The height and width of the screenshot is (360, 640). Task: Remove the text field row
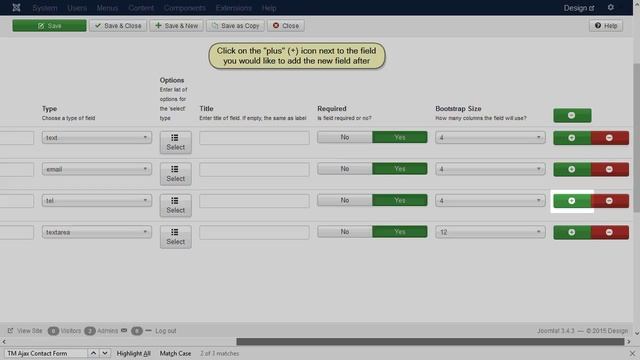(609, 138)
